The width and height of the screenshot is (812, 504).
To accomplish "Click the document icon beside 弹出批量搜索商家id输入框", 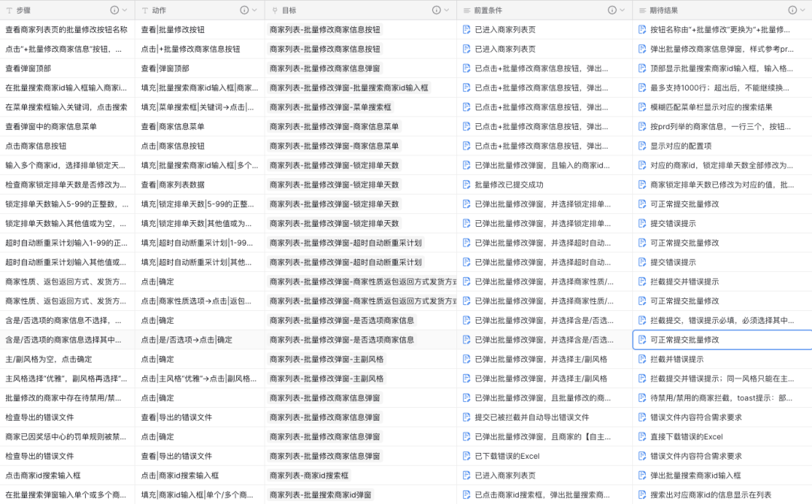I will click(x=642, y=475).
